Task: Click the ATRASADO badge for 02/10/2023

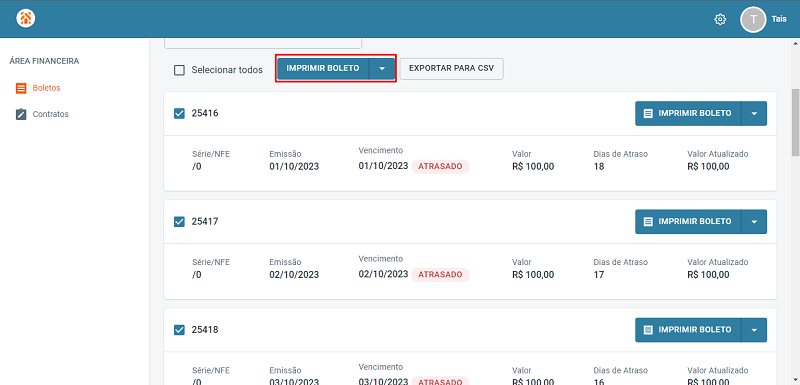Action: point(440,274)
